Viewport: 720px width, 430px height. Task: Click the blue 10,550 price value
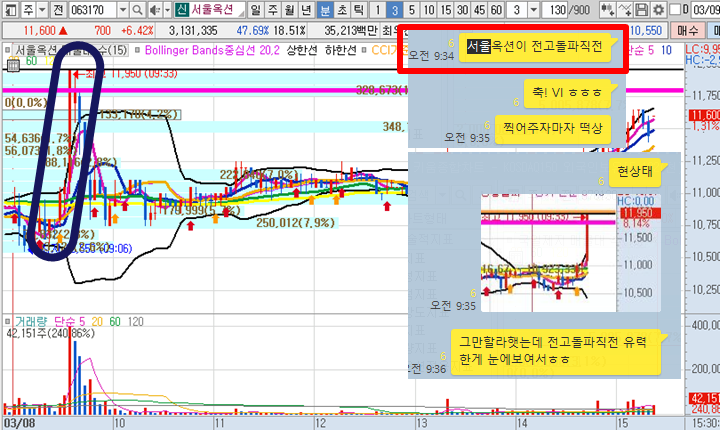646,31
